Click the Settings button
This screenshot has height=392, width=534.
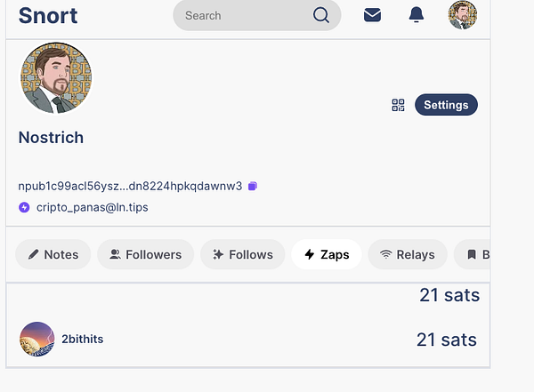tap(446, 105)
